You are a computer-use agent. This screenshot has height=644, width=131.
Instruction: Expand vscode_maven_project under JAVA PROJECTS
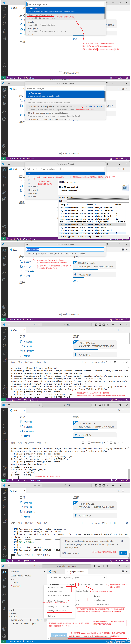click(26, 623)
